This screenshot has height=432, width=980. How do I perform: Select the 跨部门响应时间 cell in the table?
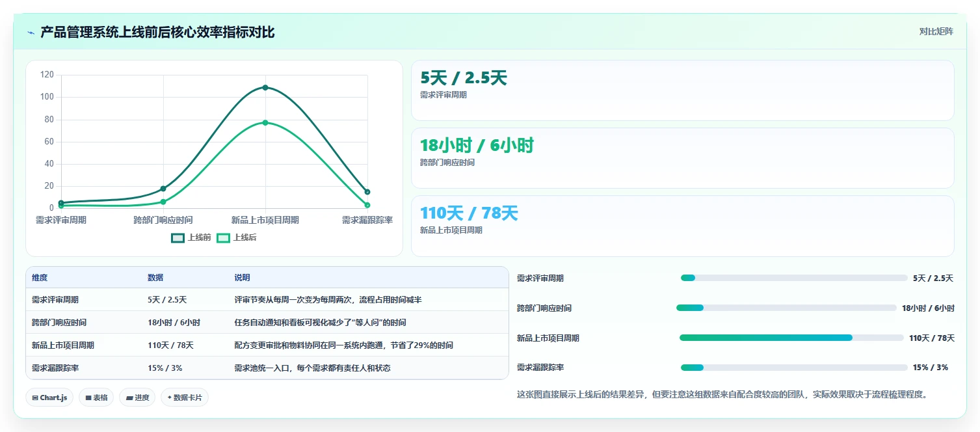[x=59, y=323]
